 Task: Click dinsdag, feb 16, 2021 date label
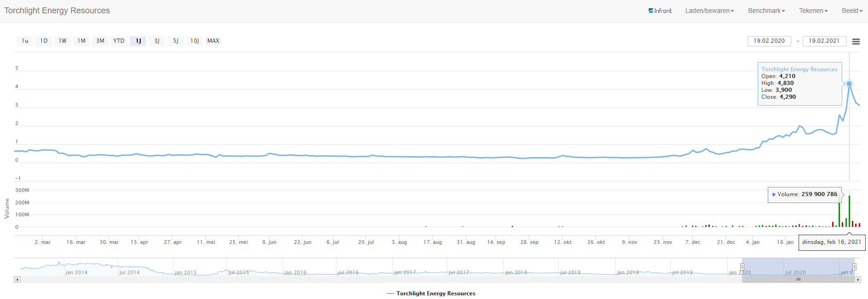[832, 242]
